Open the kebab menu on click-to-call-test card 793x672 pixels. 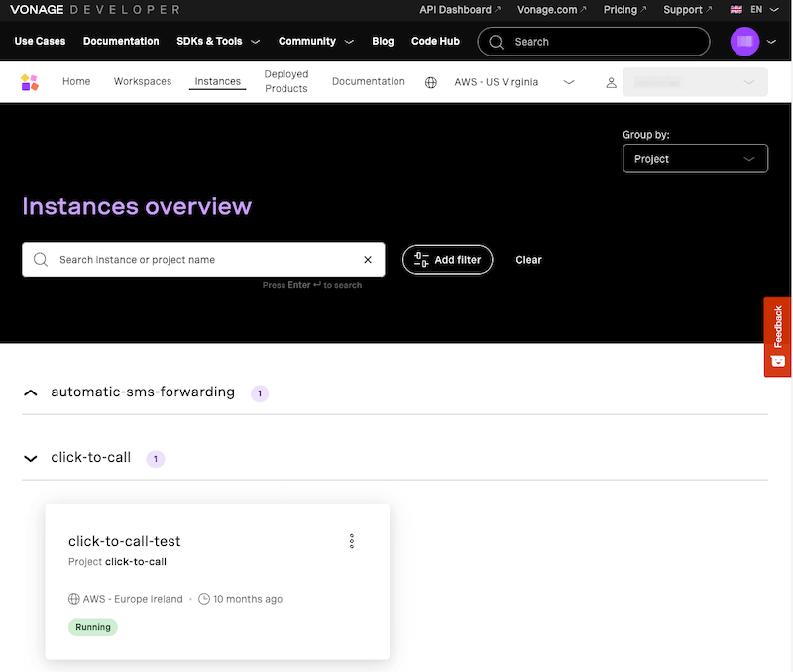[x=352, y=541]
